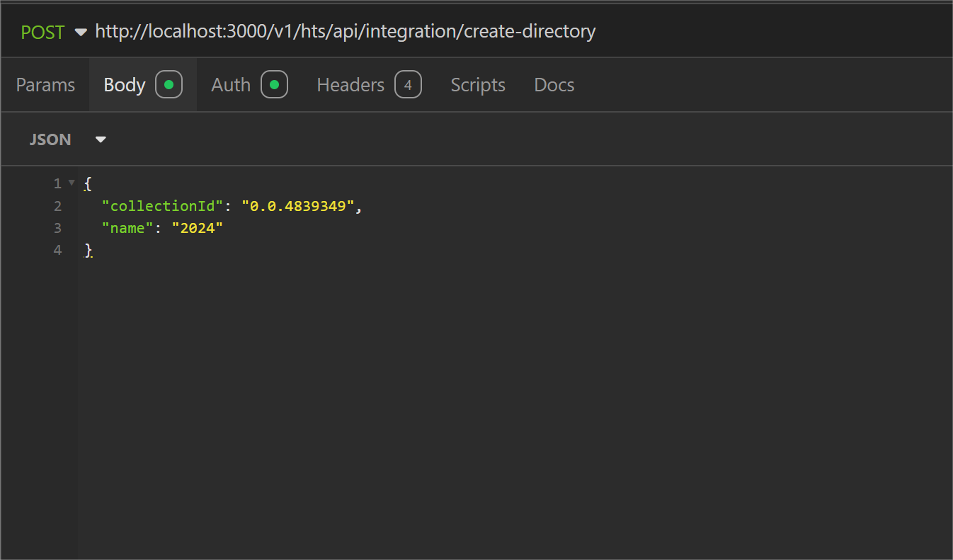
Task: View the Docs tab
Action: click(554, 84)
